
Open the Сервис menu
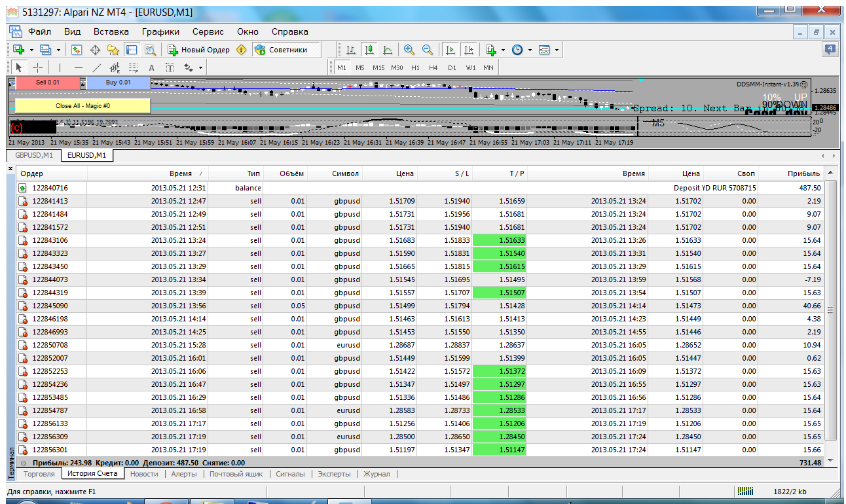point(208,31)
